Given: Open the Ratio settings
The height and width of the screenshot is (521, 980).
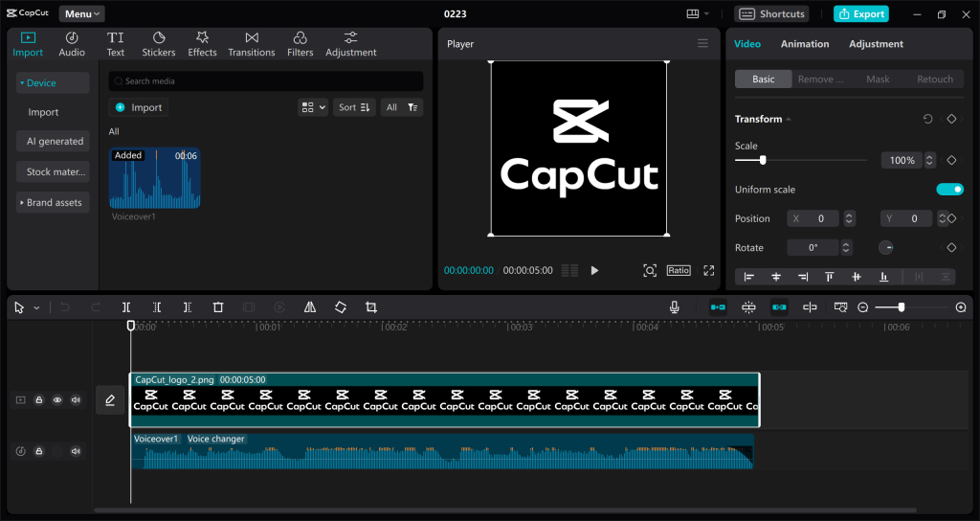Looking at the screenshot, I should click(x=679, y=270).
